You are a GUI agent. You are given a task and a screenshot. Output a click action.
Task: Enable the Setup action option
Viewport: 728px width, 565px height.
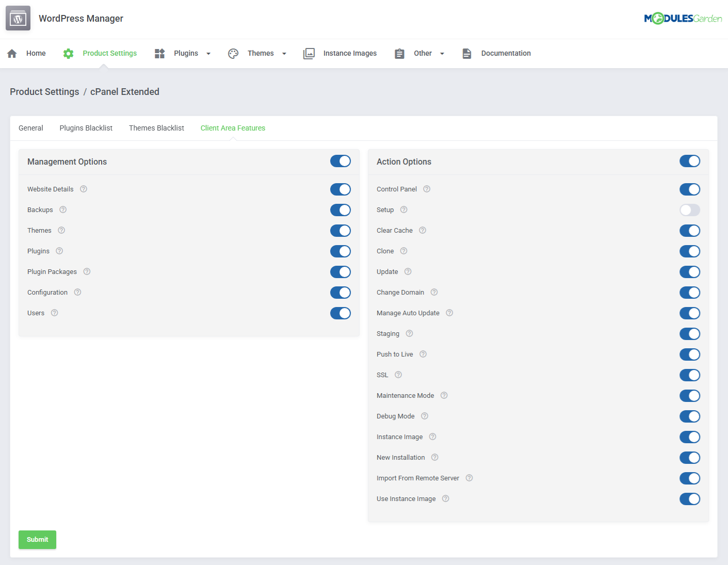690,210
